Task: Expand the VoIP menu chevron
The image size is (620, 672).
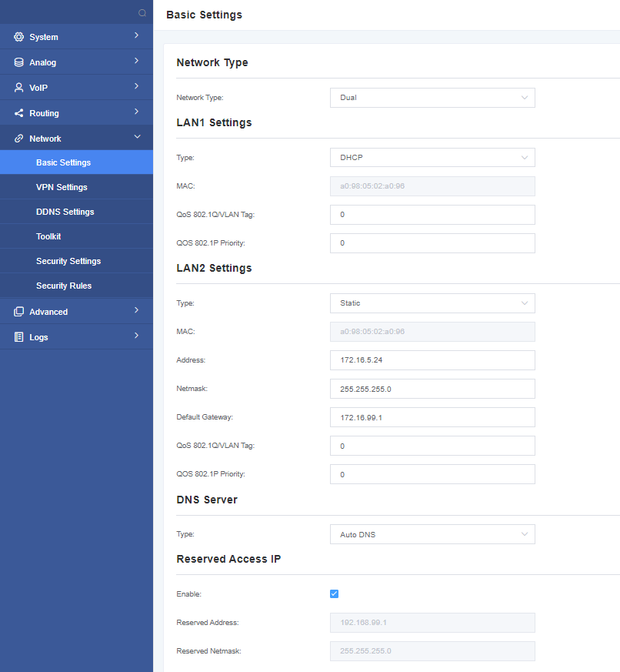Action: click(137, 85)
